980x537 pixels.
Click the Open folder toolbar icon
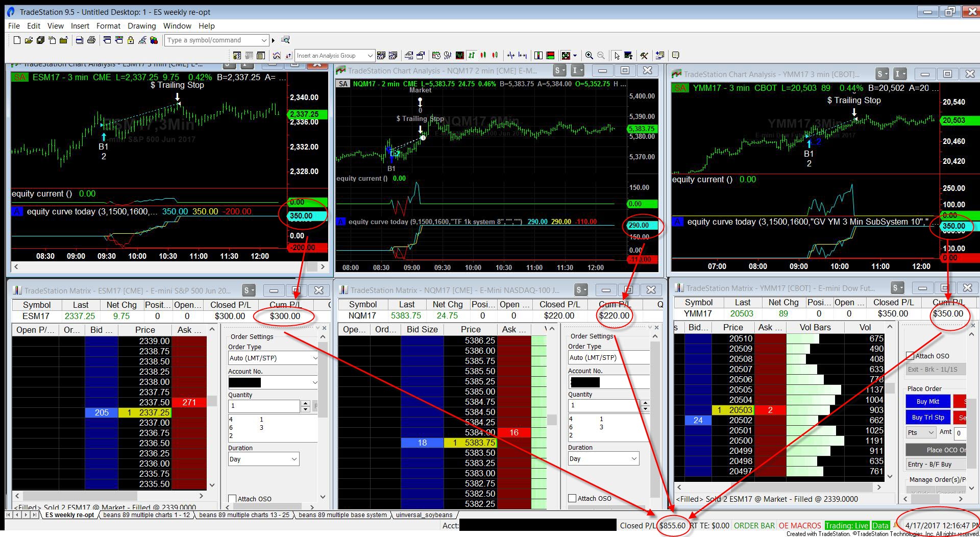coord(29,40)
